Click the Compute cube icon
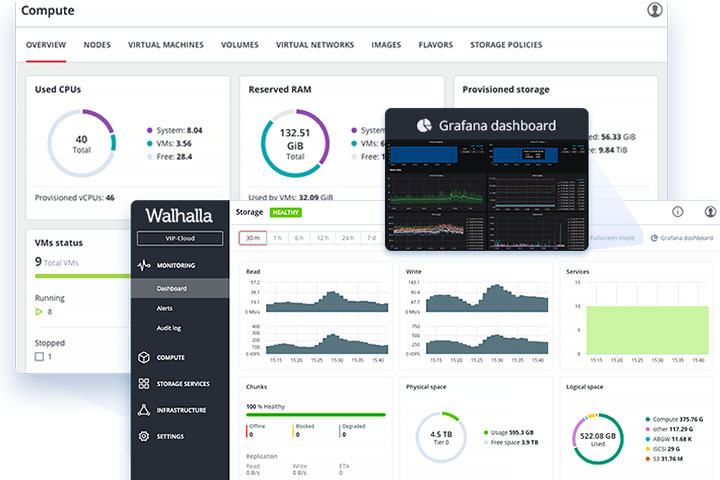Screen dimensions: 720x480 click(x=144, y=357)
